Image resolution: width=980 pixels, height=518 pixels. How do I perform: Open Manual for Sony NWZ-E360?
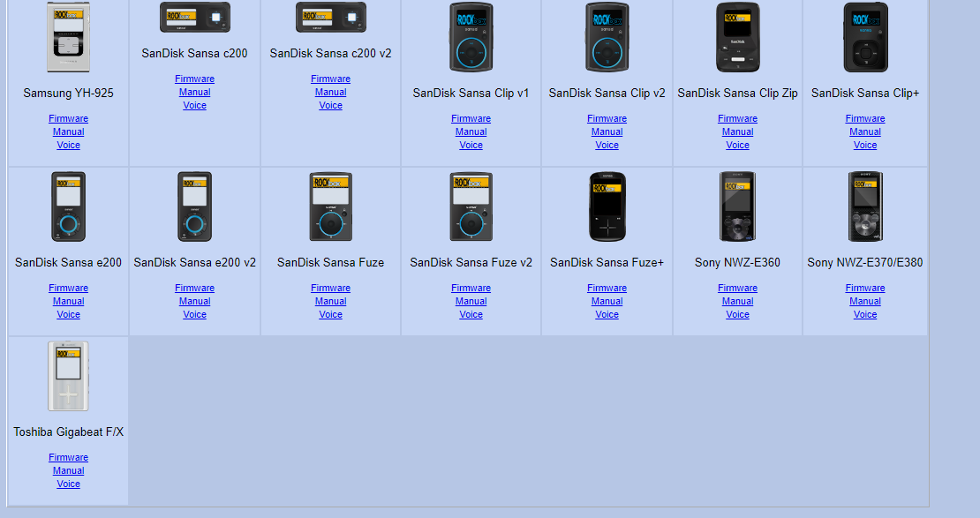pyautogui.click(x=737, y=301)
